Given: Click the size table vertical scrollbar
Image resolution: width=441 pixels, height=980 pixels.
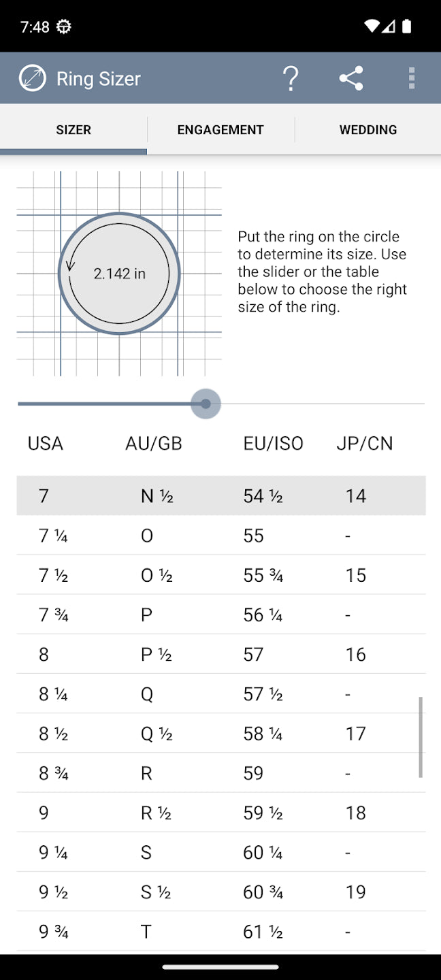Looking at the screenshot, I should click(421, 736).
